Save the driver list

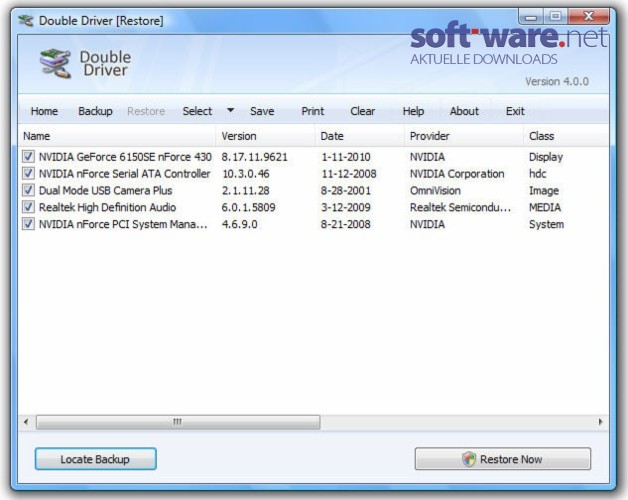click(x=262, y=111)
